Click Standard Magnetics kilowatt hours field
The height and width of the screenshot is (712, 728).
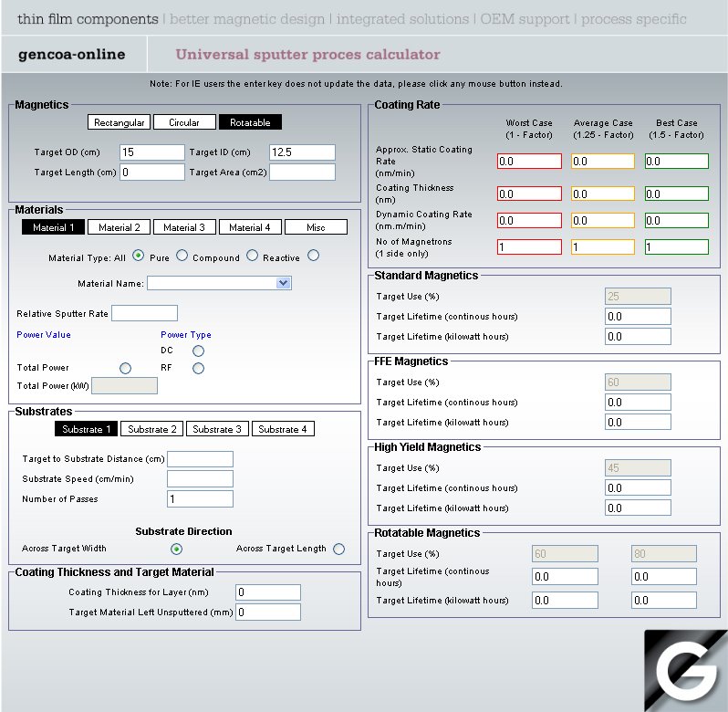pyautogui.click(x=638, y=336)
